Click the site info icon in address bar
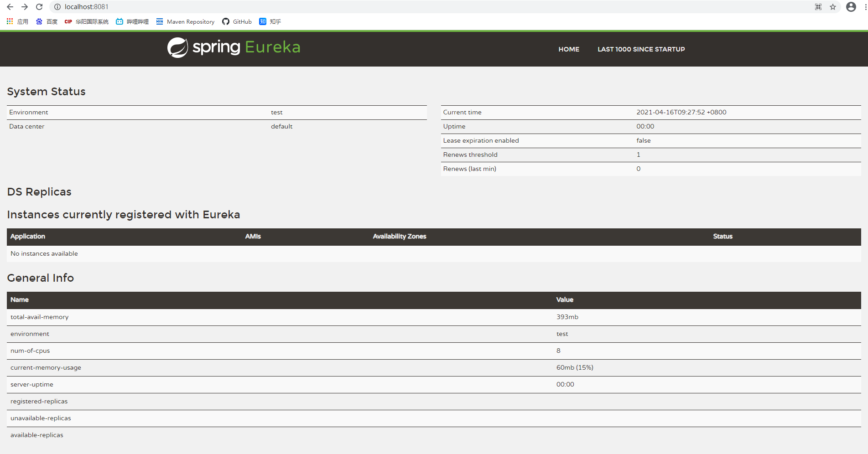This screenshot has width=868, height=454. pos(57,7)
